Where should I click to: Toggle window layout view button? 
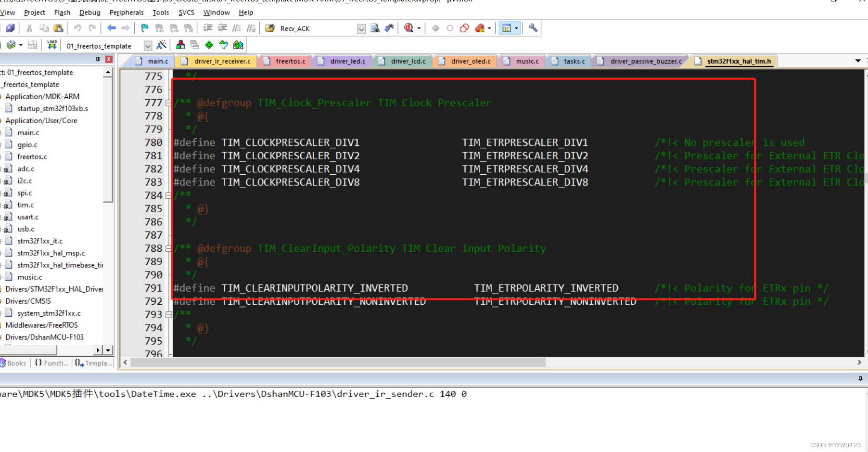point(506,28)
